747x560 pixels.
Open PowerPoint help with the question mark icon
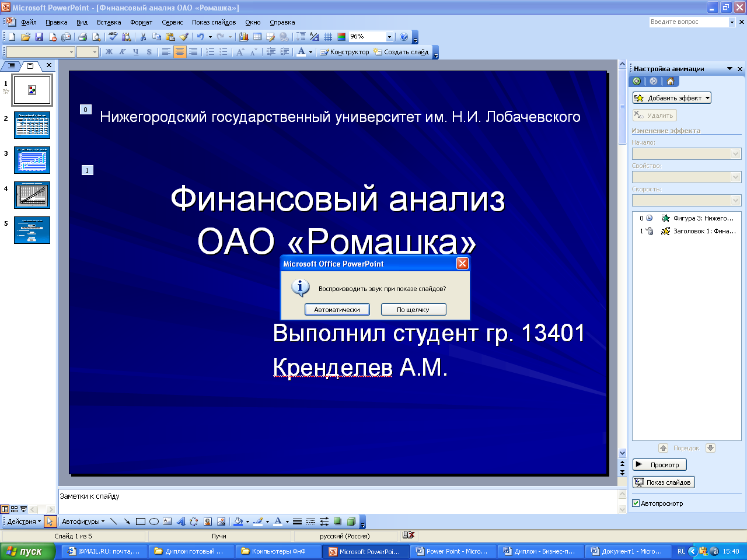coord(404,37)
